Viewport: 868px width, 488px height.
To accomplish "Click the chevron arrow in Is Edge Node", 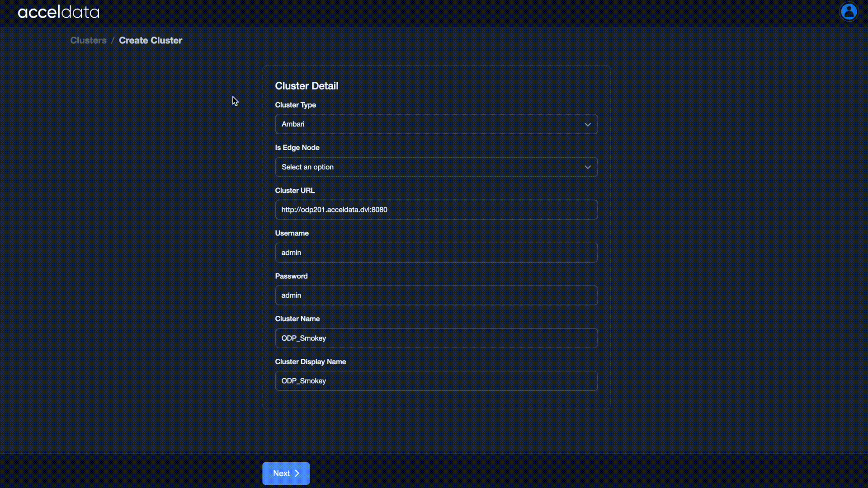I will click(587, 167).
